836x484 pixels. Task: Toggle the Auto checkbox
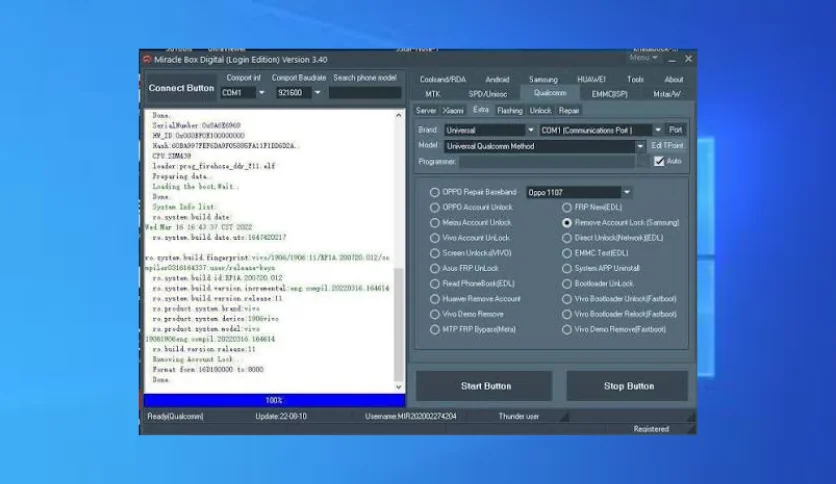[x=659, y=161]
